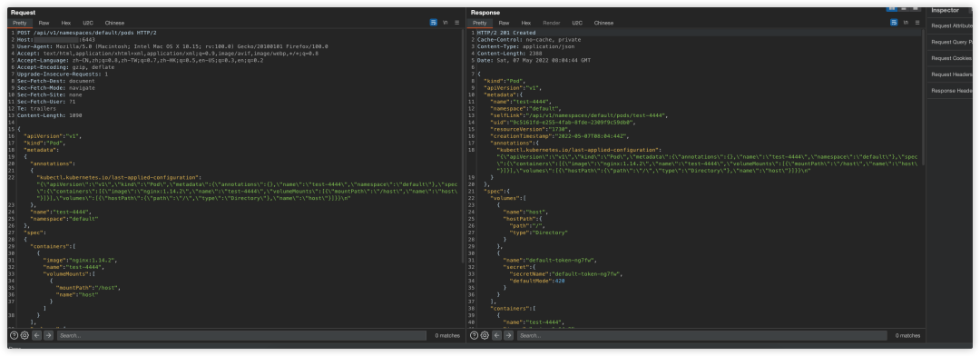Click "HTTP/2 201 Created" status line

pyautogui.click(x=506, y=33)
